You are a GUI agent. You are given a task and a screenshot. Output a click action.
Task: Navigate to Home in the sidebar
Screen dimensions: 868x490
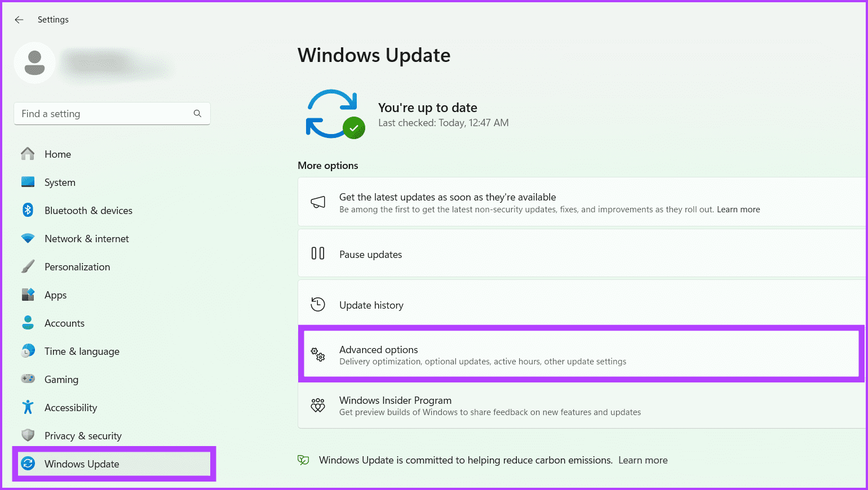[57, 154]
